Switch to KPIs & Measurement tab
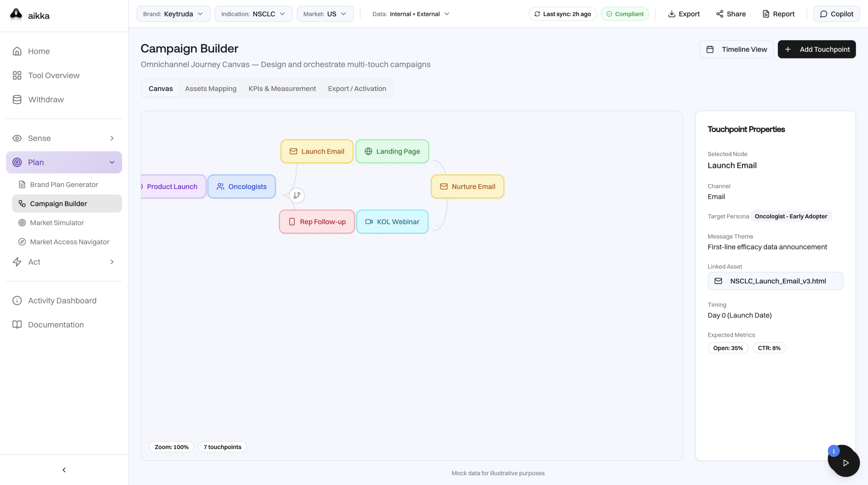 282,89
